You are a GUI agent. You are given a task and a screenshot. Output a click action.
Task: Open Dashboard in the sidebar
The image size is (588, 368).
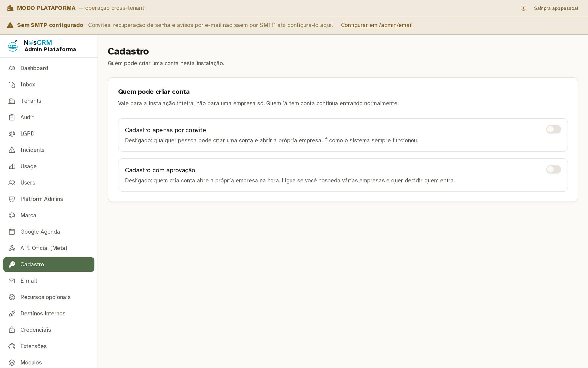49,68
